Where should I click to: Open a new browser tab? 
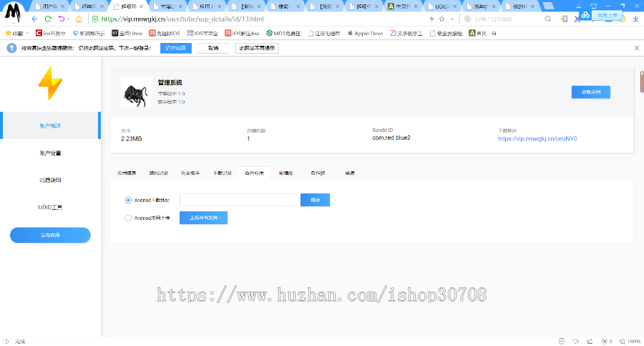[x=548, y=6]
